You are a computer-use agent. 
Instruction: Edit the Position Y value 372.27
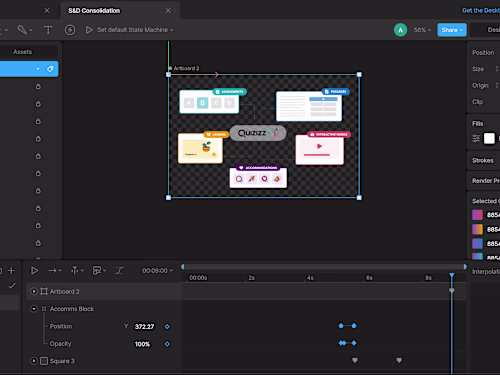pyautogui.click(x=144, y=327)
